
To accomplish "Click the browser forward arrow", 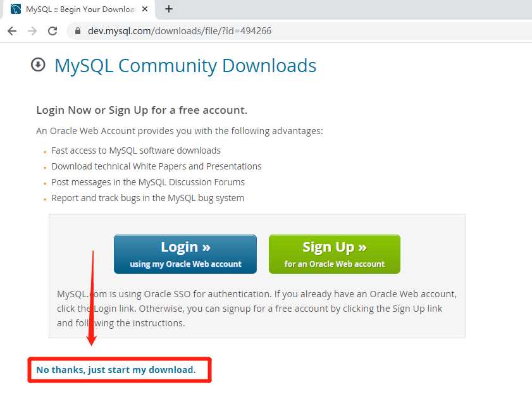I will tap(32, 31).
